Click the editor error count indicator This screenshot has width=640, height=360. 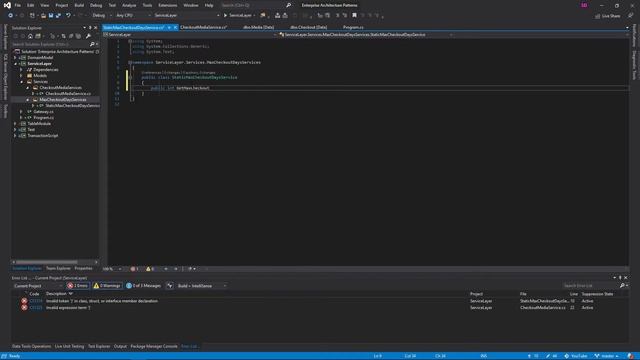click(134, 269)
